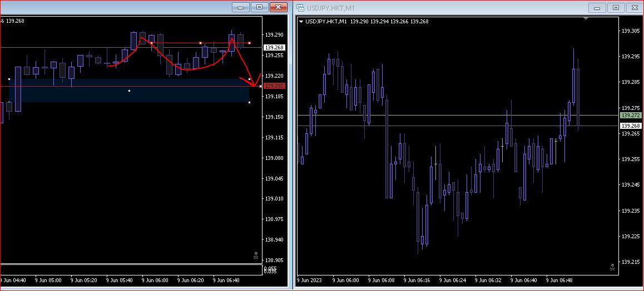Click the chart icon in USDJPY.HKT,M1 title bar
The height and width of the screenshot is (291, 644).
point(301,7)
